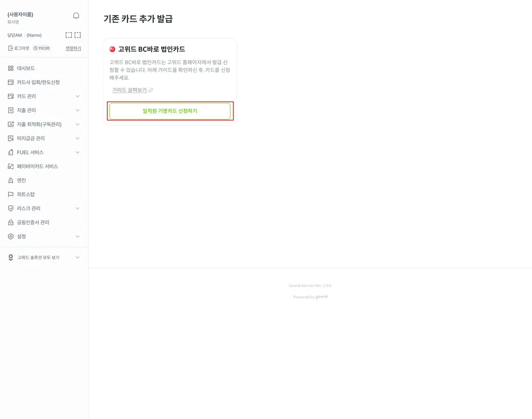532x419 pixels.
Task: Click the 피트스탑 flag icon
Action: coord(11,194)
